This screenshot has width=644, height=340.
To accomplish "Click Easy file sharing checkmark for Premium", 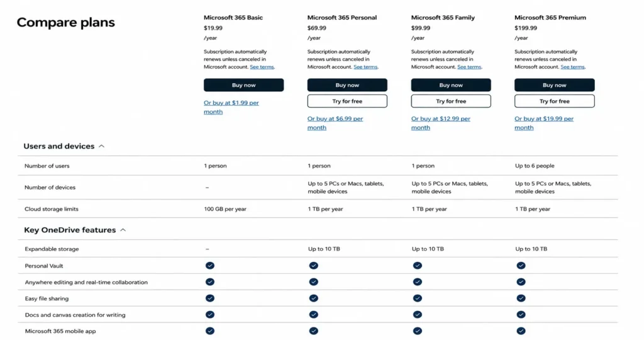I will tap(521, 298).
